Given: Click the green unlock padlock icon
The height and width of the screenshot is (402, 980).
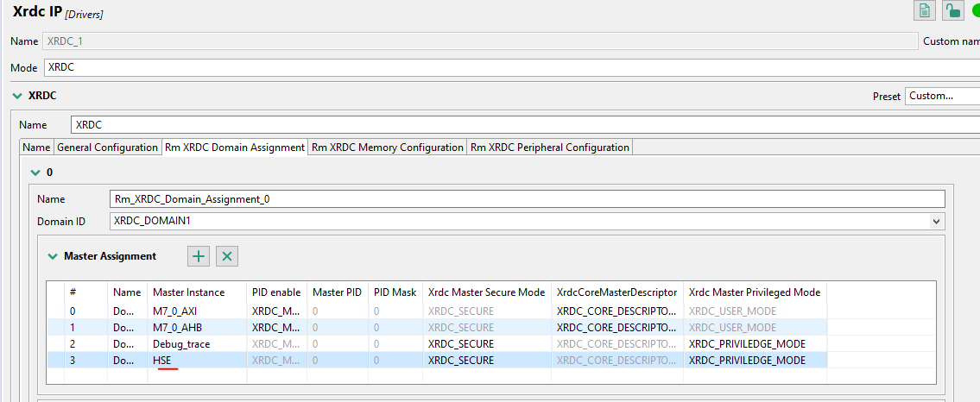Looking at the screenshot, I should click(x=952, y=10).
